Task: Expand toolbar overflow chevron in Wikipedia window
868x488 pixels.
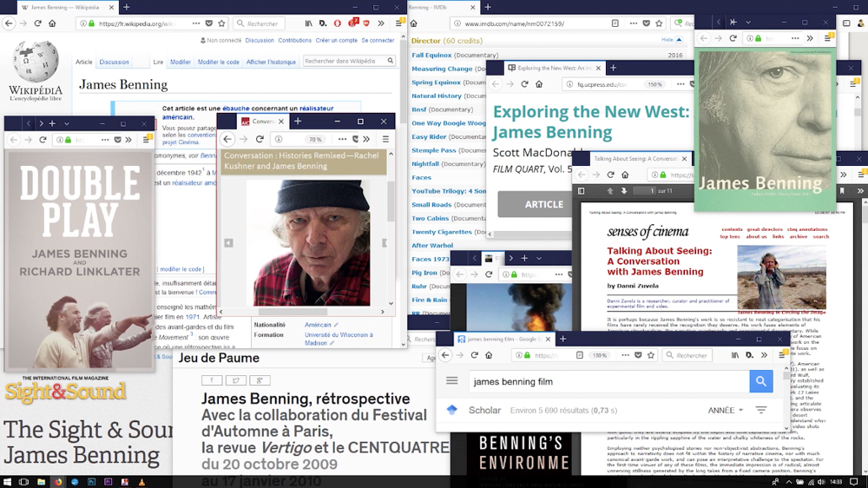Action: [x=381, y=23]
